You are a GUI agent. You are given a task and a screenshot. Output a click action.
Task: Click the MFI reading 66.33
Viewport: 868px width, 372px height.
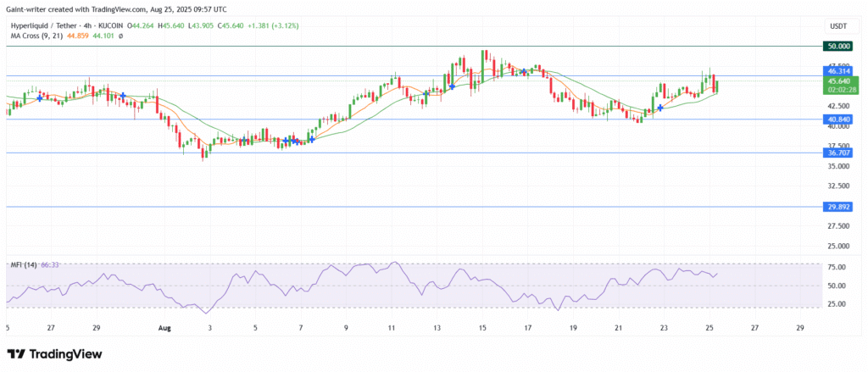click(x=48, y=265)
